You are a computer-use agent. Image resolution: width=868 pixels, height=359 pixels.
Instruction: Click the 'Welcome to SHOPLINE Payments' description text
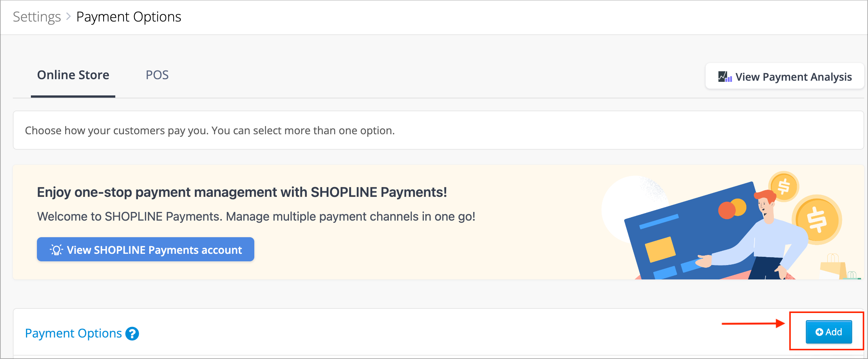[x=256, y=216]
